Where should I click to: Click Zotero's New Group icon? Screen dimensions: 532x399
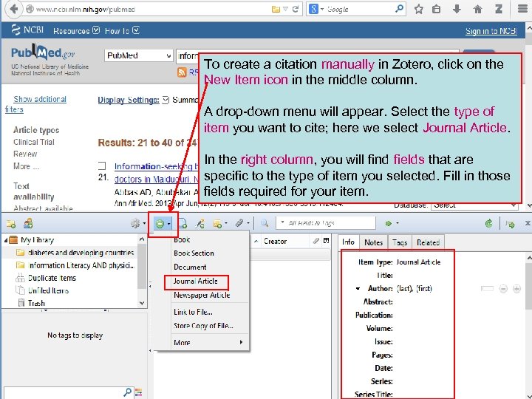(28, 223)
